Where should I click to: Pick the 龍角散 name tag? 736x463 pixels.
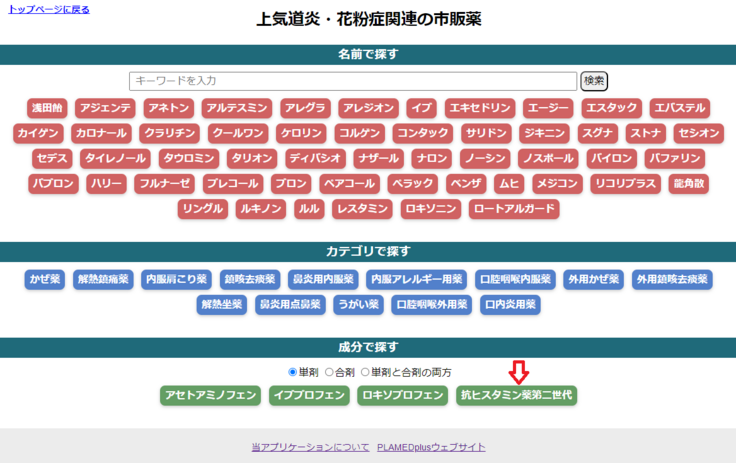click(x=688, y=183)
